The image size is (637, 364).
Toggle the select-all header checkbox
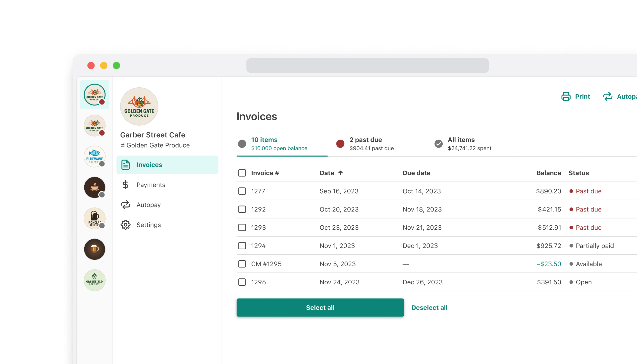242,173
